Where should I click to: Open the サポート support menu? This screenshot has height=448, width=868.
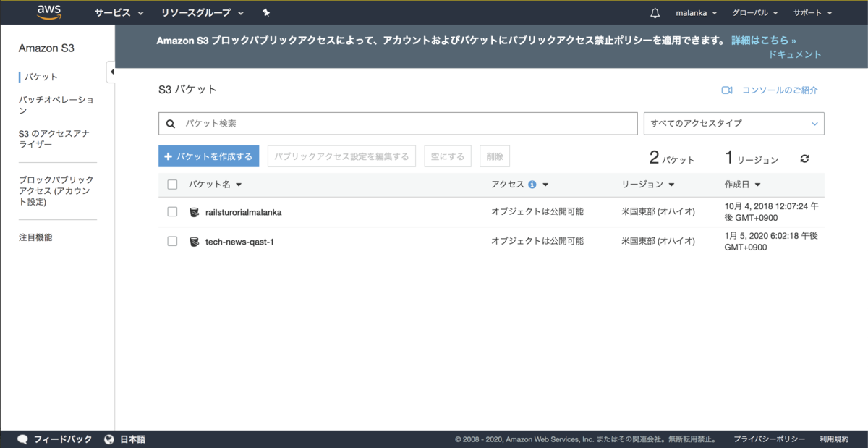coord(812,13)
